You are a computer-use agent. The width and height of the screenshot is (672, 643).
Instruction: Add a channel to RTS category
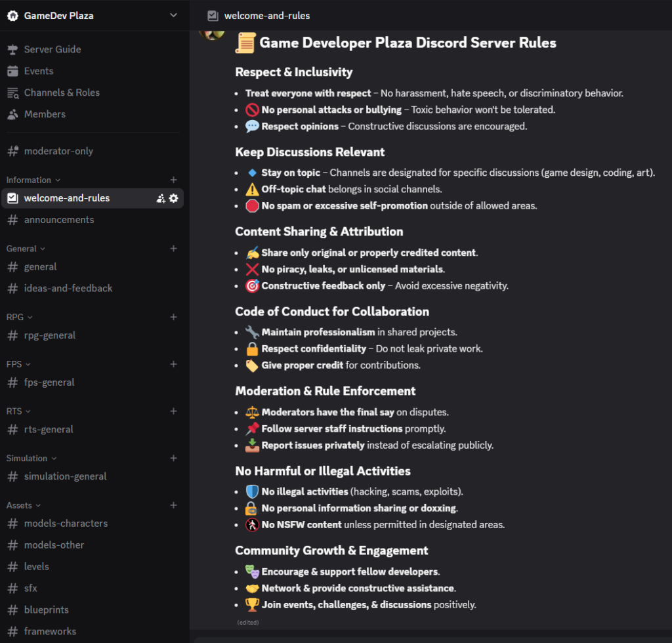(x=173, y=411)
